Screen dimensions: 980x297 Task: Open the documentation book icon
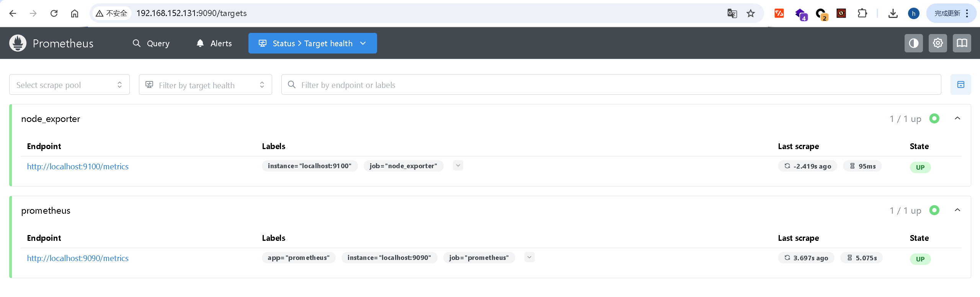coord(962,43)
